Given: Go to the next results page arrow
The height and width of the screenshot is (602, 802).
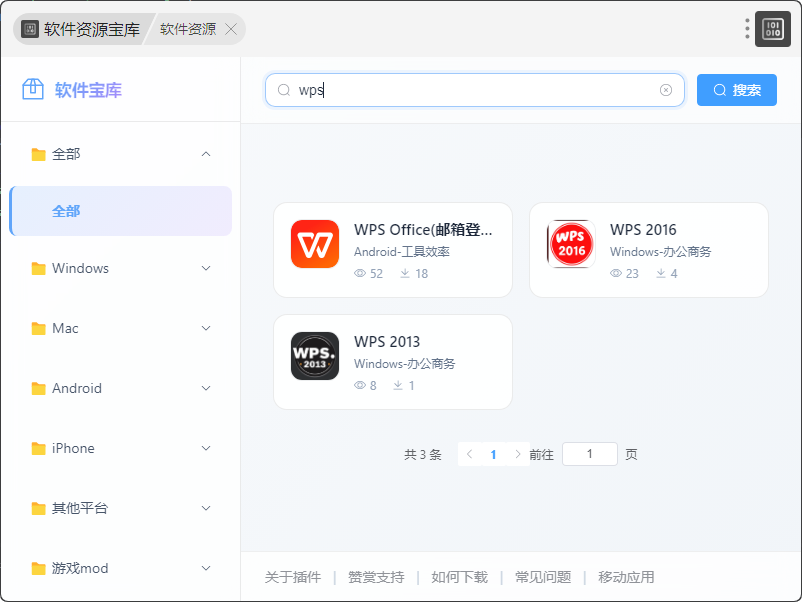Looking at the screenshot, I should click(518, 454).
